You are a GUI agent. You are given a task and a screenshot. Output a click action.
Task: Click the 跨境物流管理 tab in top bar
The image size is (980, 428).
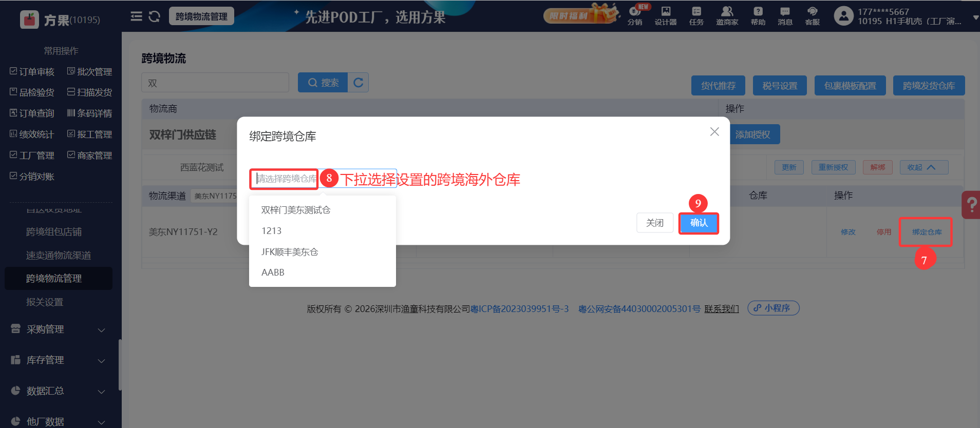pos(201,16)
